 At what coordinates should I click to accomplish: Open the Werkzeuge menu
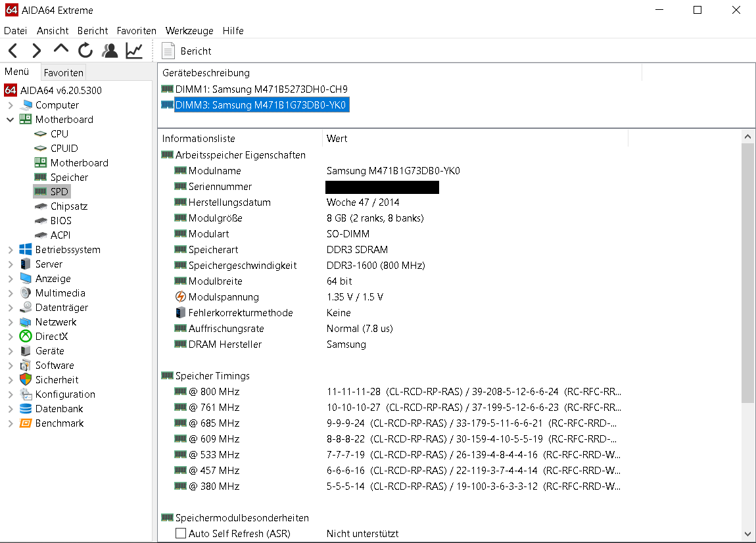click(x=189, y=30)
